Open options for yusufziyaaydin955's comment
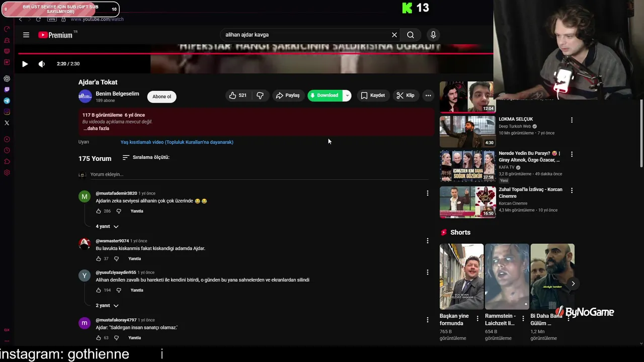The width and height of the screenshot is (644, 362). click(x=428, y=273)
